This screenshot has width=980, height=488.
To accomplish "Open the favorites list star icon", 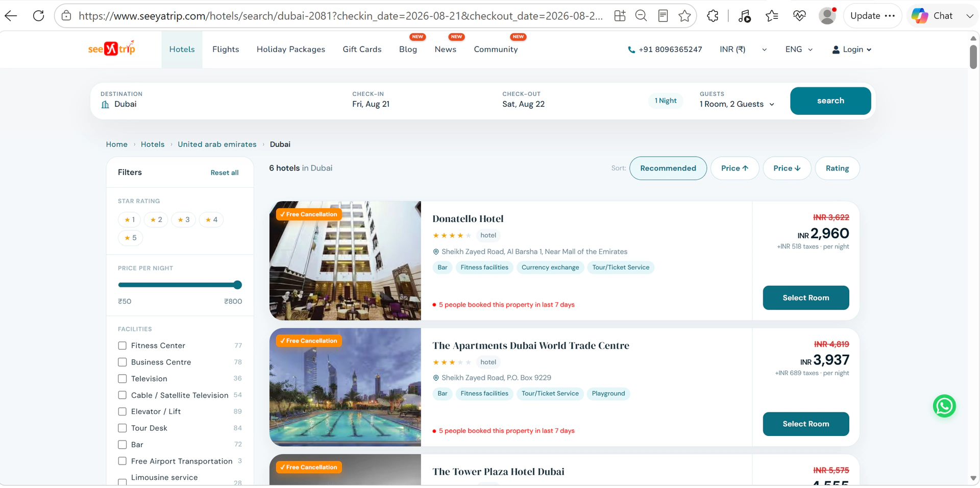I will (x=772, y=16).
